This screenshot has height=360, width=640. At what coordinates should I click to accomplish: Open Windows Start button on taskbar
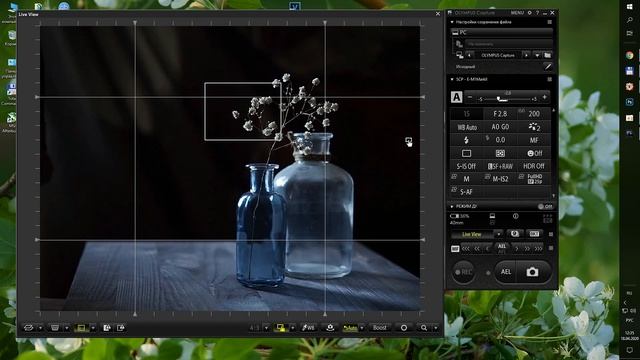pyautogui.click(x=630, y=7)
